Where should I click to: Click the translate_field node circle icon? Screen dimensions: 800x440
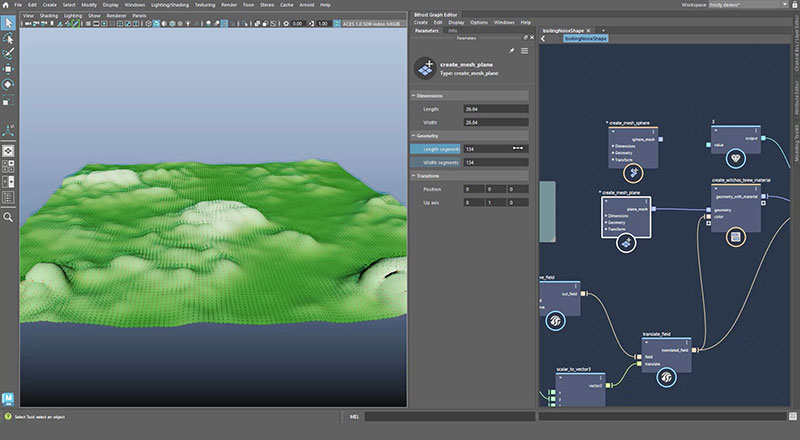point(666,377)
